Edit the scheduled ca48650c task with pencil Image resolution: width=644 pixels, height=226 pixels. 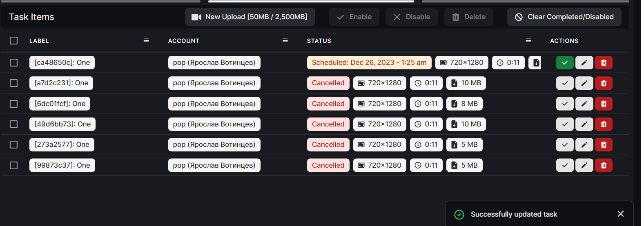[584, 62]
